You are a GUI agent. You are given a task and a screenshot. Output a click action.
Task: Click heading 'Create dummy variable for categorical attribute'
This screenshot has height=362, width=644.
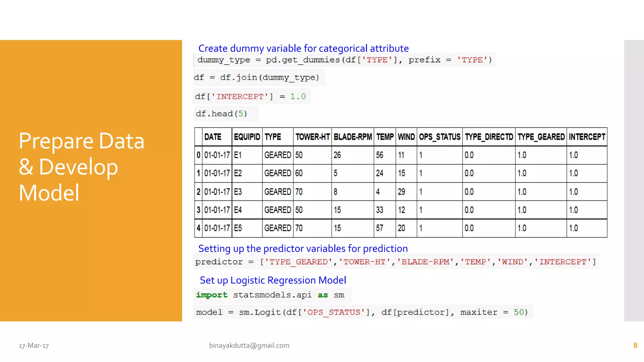coord(303,48)
